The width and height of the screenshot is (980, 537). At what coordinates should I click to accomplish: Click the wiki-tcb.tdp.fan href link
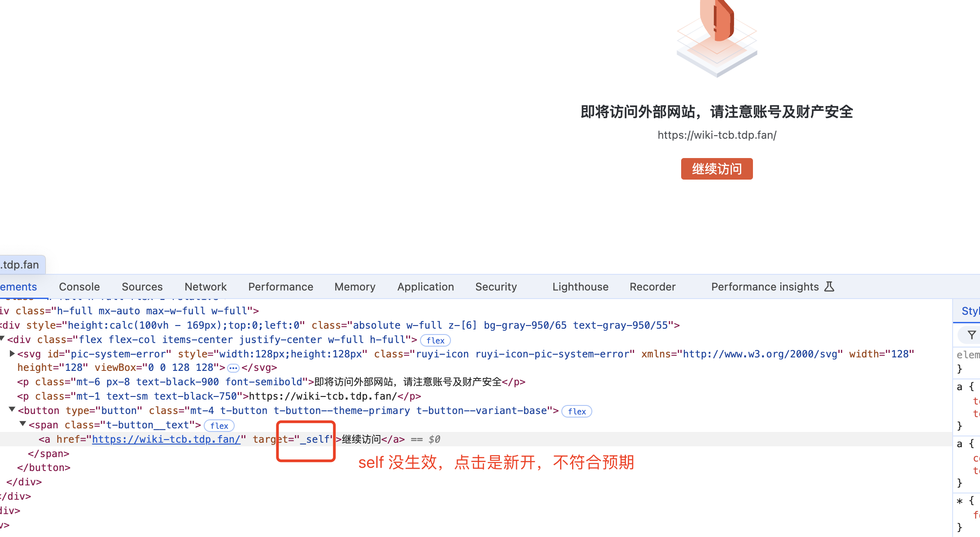pyautogui.click(x=166, y=439)
